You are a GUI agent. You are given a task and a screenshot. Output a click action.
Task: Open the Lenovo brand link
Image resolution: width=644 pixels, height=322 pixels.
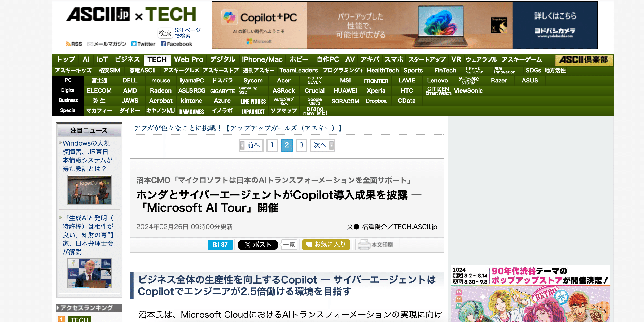point(437,81)
